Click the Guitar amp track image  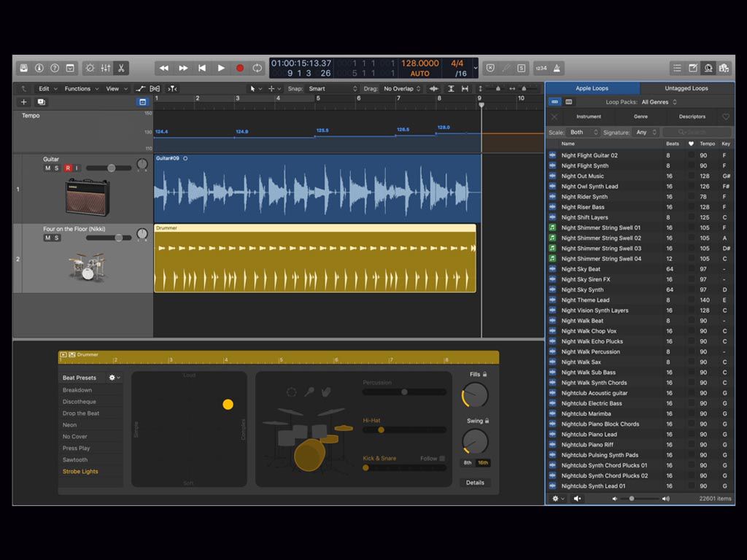pos(88,197)
